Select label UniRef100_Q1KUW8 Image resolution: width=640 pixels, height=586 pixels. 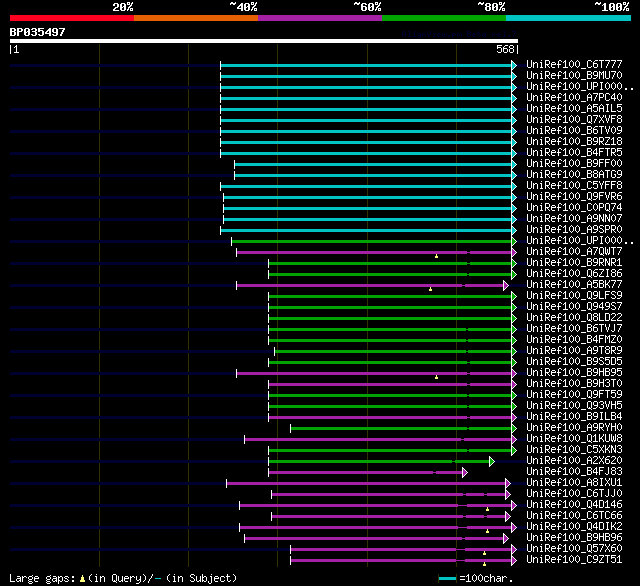point(574,439)
